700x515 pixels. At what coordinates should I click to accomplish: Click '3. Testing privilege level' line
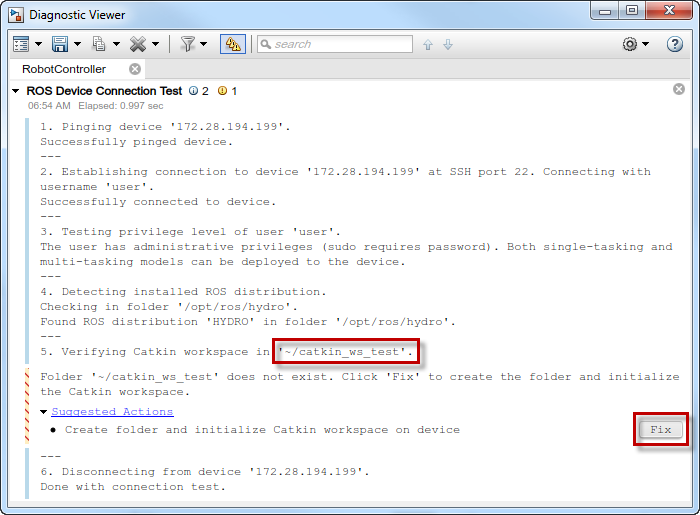pos(191,232)
